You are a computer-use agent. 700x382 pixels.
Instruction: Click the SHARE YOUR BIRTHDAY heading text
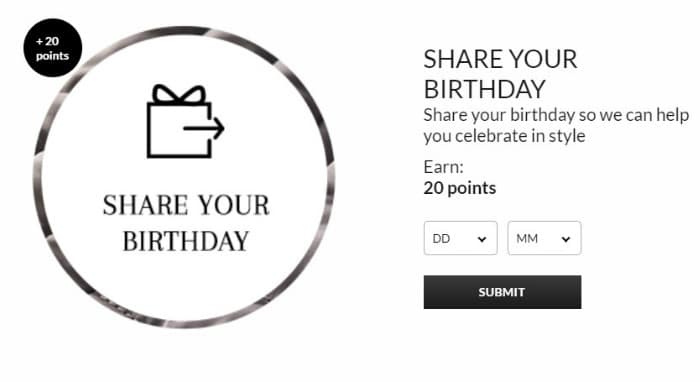pos(500,74)
